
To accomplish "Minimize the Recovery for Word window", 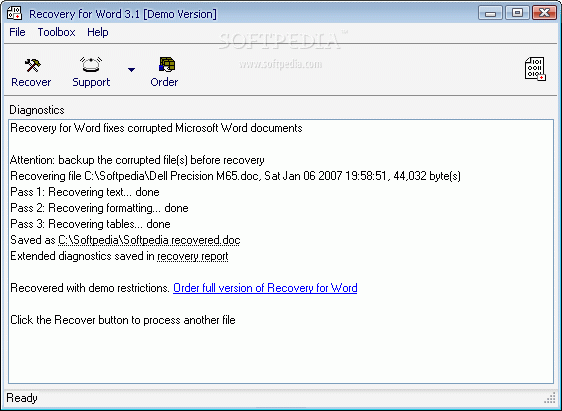I will pyautogui.click(x=490, y=13).
